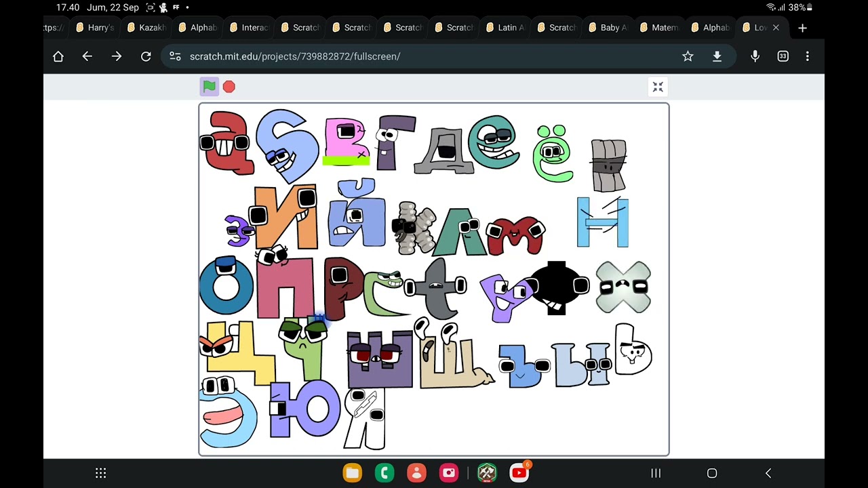The image size is (868, 488).
Task: Open the apps grid drawer
Action: (100, 473)
